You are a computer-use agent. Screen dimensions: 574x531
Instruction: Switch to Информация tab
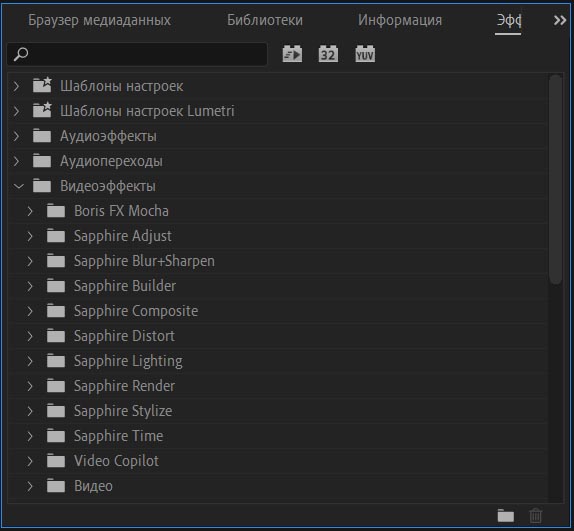click(x=400, y=21)
